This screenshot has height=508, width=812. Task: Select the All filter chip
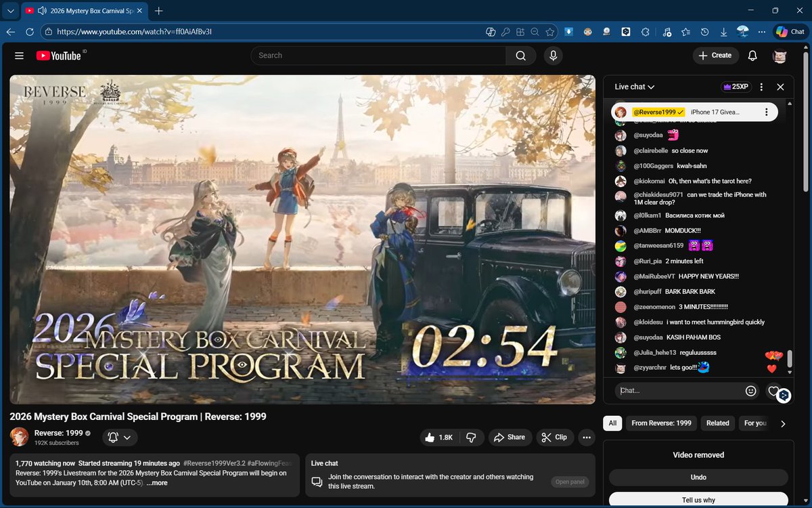(x=612, y=423)
